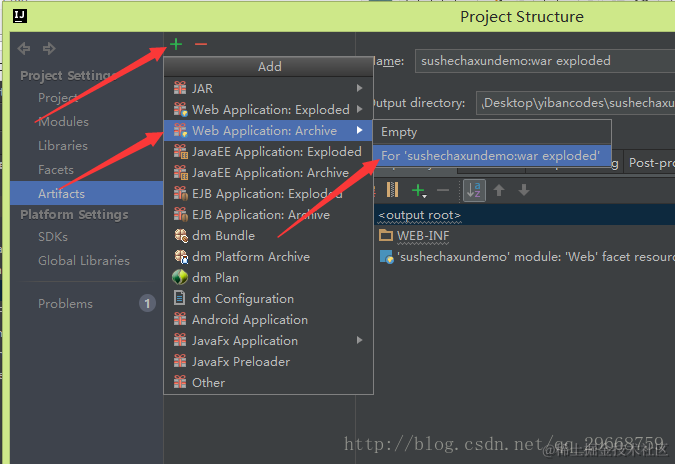Click the IntelliJ IDEA logo icon
The width and height of the screenshot is (675, 464).
pos(20,16)
